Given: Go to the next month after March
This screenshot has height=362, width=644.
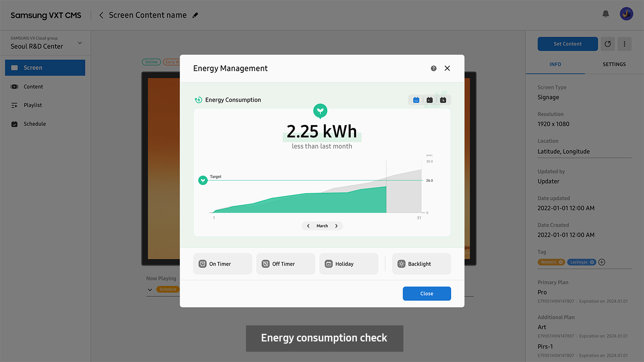Looking at the screenshot, I should (x=336, y=226).
